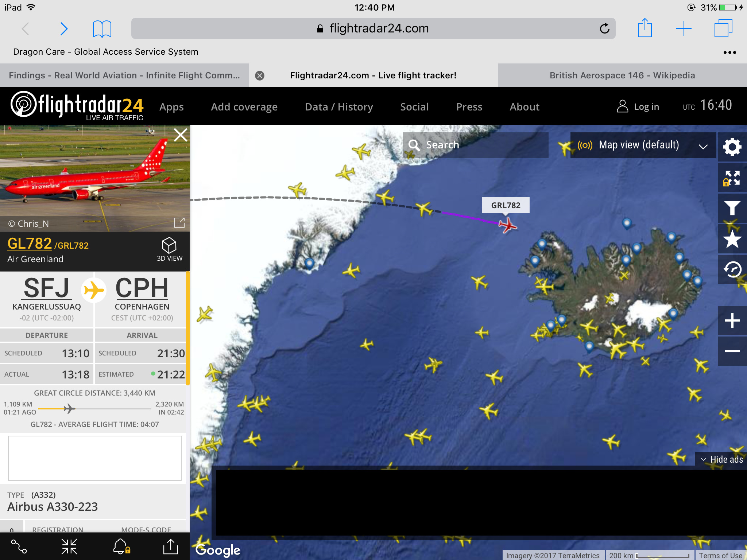Open the Data / History menu

339,107
